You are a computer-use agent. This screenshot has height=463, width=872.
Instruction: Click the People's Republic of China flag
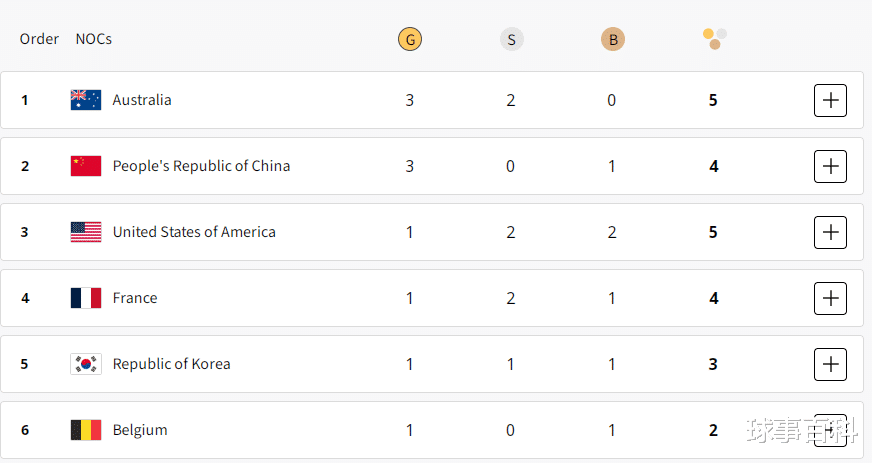tap(86, 166)
